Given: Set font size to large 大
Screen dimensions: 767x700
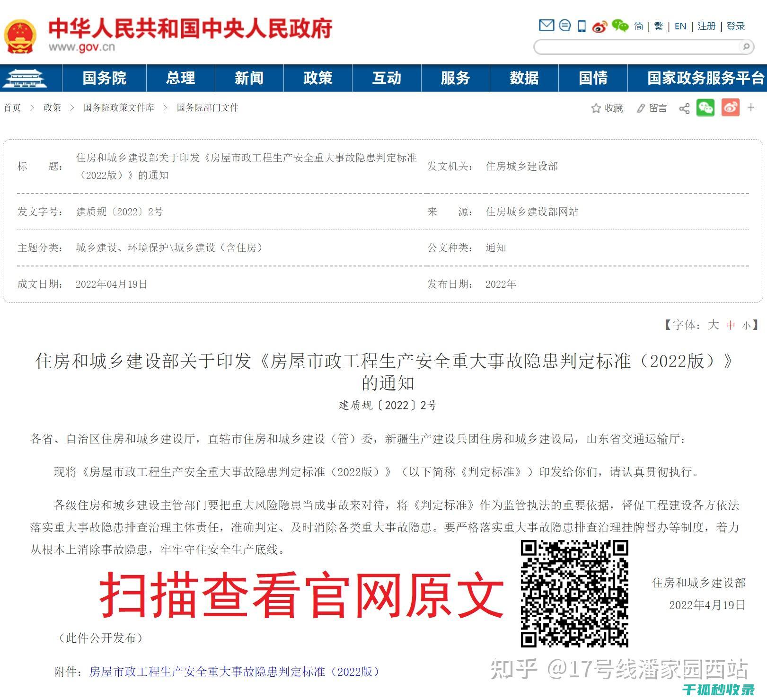Looking at the screenshot, I should 714,325.
